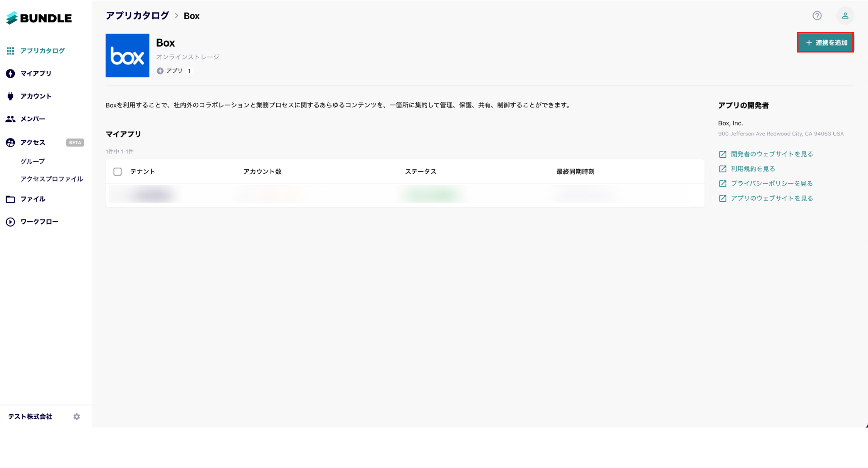Click the ステータス column header
The image size is (868, 468).
421,172
